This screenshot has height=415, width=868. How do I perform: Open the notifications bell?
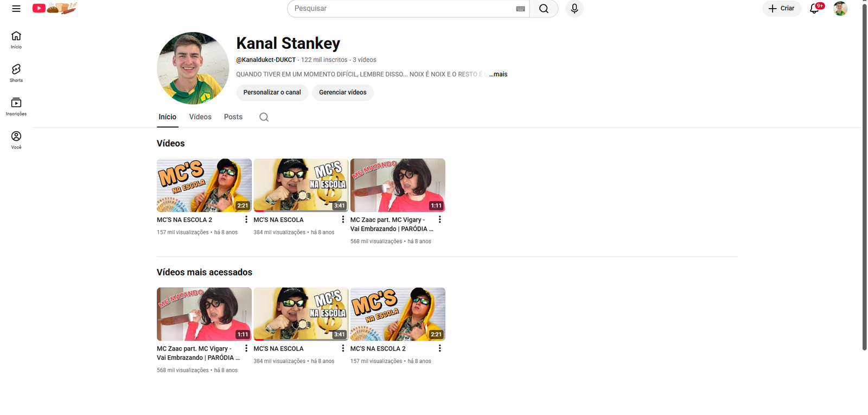pos(814,9)
